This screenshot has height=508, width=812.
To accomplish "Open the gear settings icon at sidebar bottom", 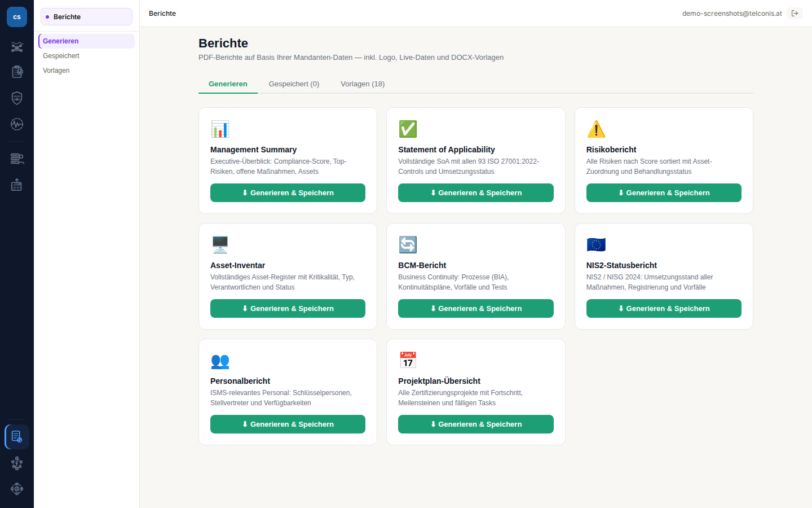I will 17,489.
